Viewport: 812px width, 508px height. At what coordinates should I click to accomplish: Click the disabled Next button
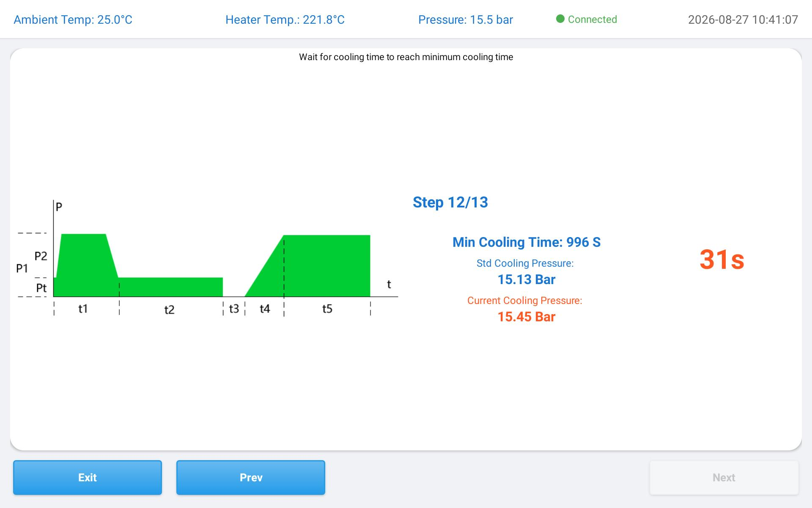(x=724, y=478)
